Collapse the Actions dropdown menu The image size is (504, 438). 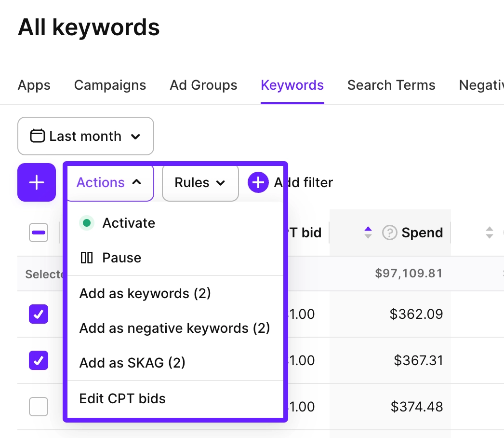[109, 182]
